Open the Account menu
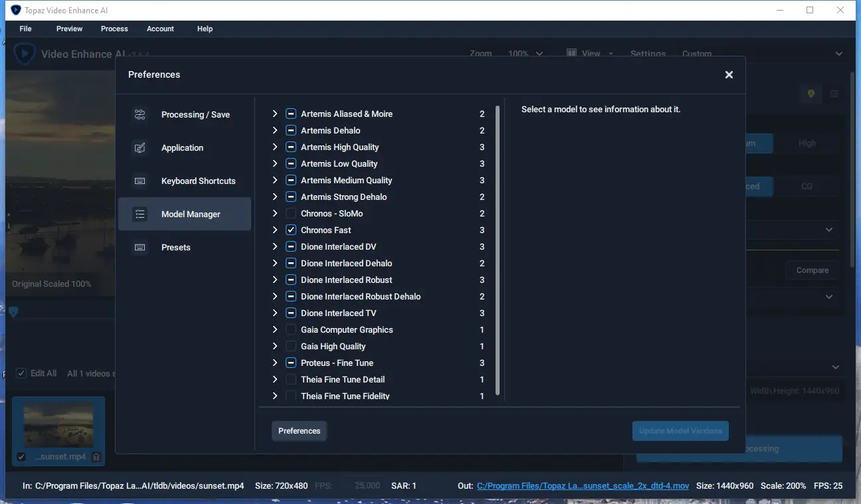861x504 pixels. point(160,29)
